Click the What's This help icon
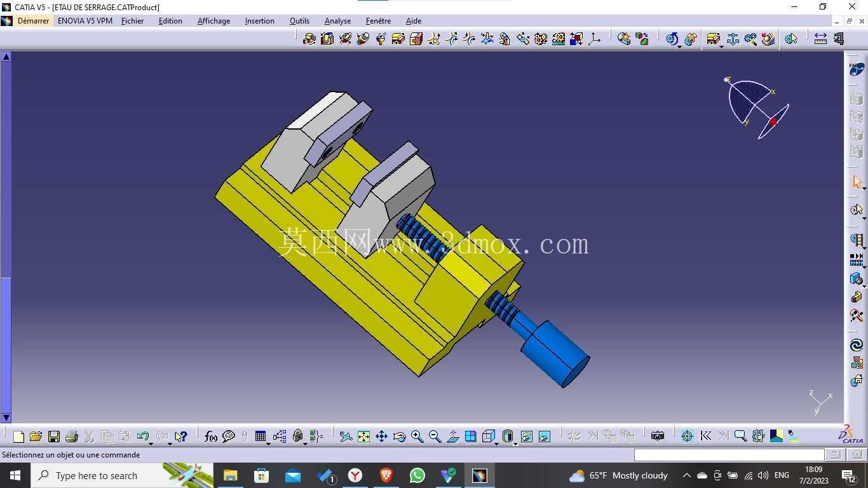 (181, 437)
